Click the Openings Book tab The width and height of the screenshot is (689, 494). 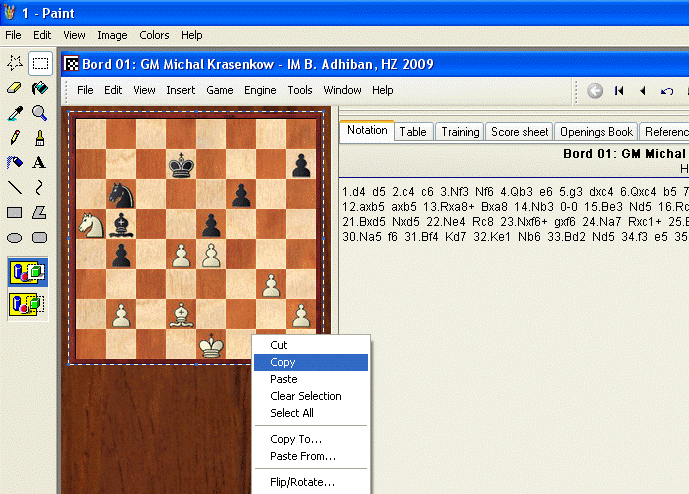pos(596,132)
